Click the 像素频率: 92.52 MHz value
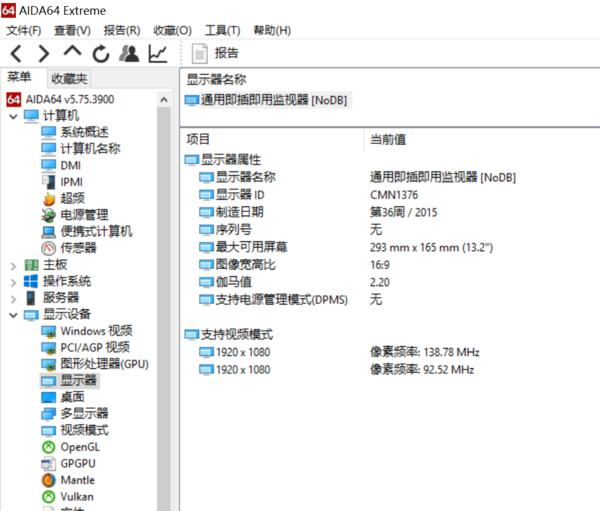 point(422,369)
